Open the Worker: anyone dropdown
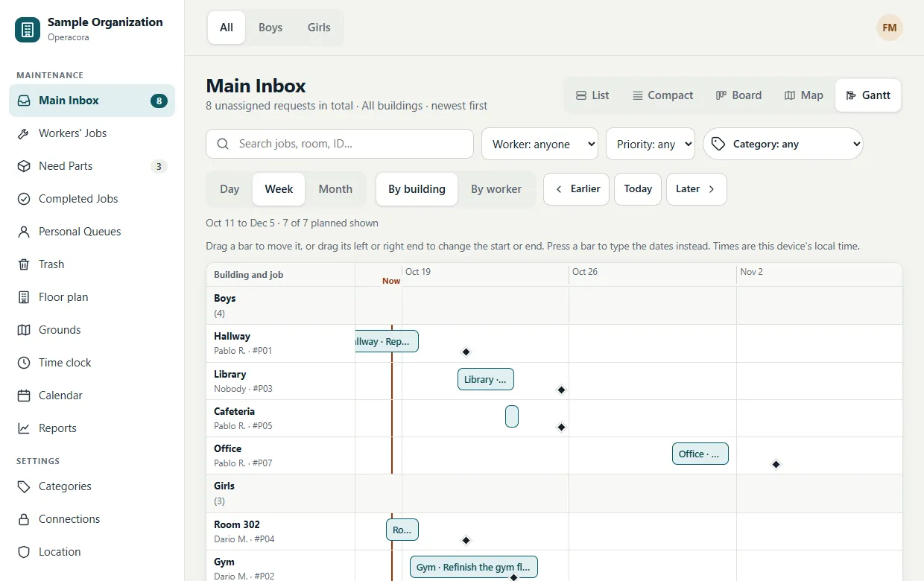The width and height of the screenshot is (924, 581). coord(539,145)
